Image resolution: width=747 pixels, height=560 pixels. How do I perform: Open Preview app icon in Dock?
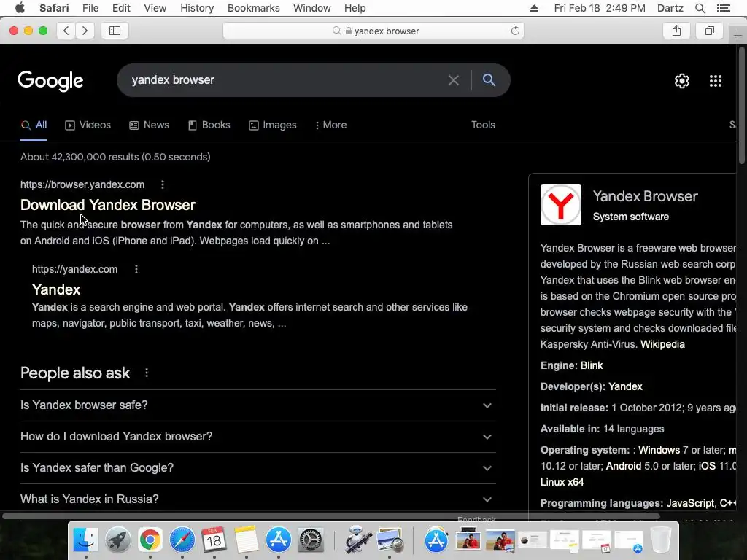390,540
